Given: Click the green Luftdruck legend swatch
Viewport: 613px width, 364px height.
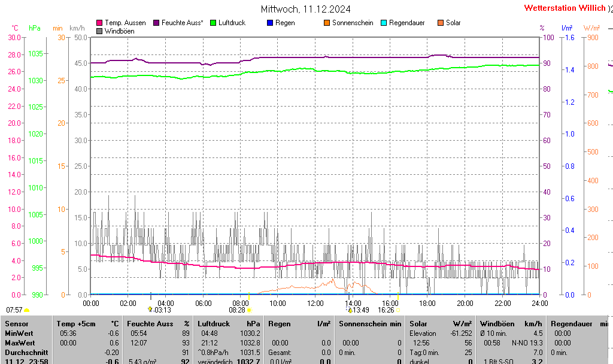Looking at the screenshot, I should pyautogui.click(x=213, y=23).
